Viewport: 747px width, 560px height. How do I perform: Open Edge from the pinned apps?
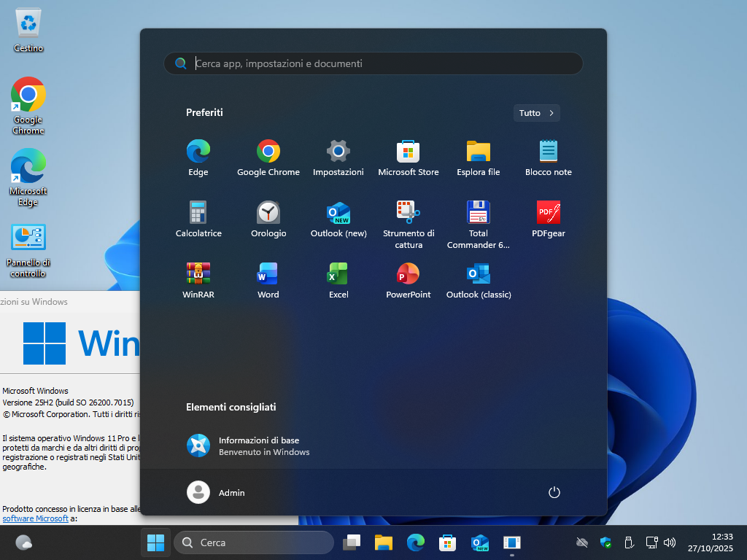[x=198, y=158]
